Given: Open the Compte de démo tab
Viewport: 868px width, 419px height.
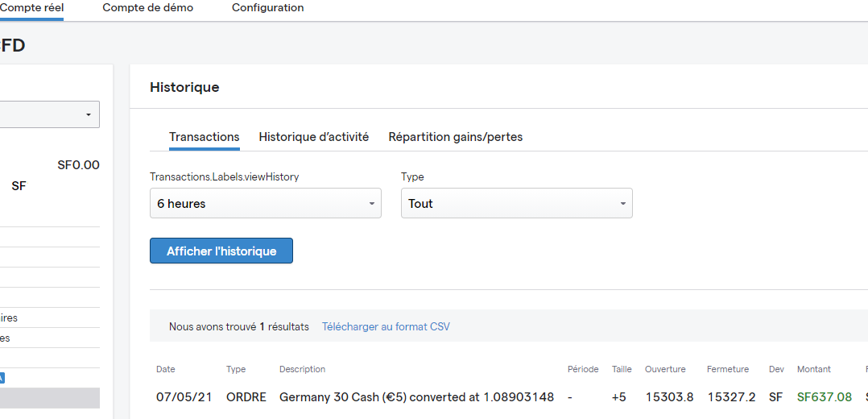Looking at the screenshot, I should tap(147, 8).
